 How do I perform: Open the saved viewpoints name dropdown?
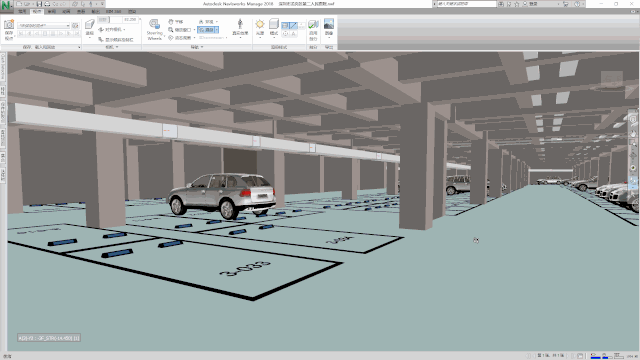[x=44, y=26]
